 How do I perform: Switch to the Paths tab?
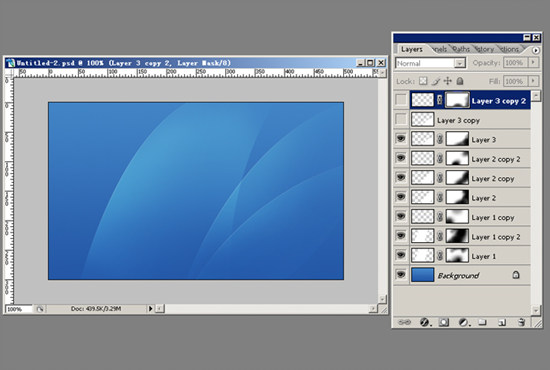click(x=461, y=49)
